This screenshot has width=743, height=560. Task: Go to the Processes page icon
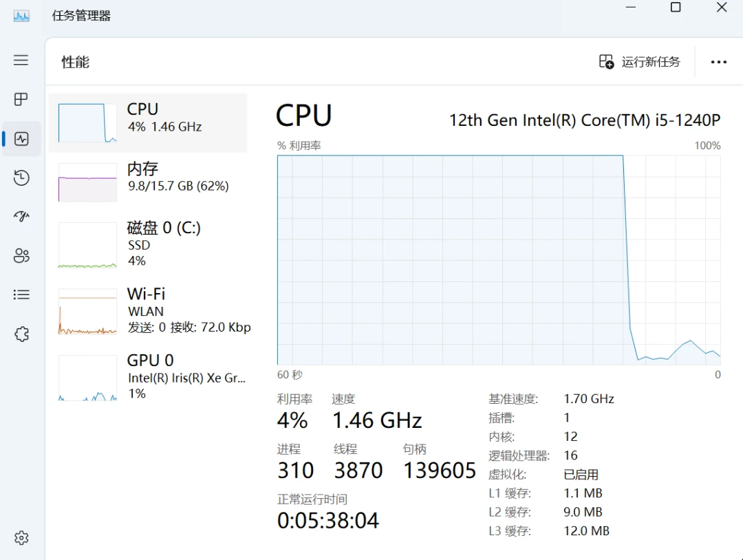(x=21, y=99)
